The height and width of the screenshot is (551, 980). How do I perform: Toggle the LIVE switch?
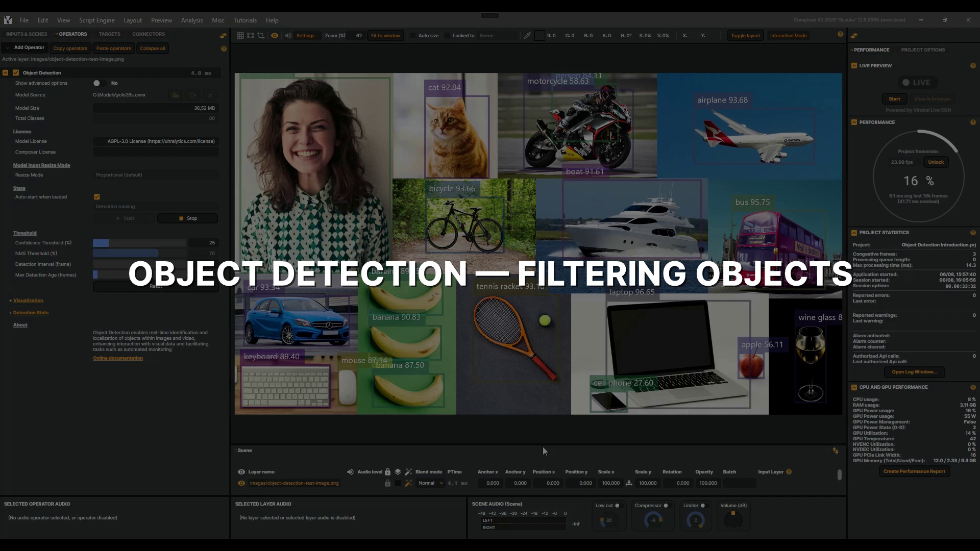coord(905,83)
